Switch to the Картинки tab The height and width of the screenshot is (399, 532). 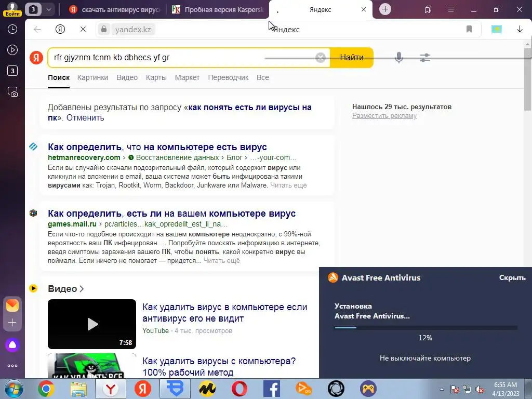point(92,77)
